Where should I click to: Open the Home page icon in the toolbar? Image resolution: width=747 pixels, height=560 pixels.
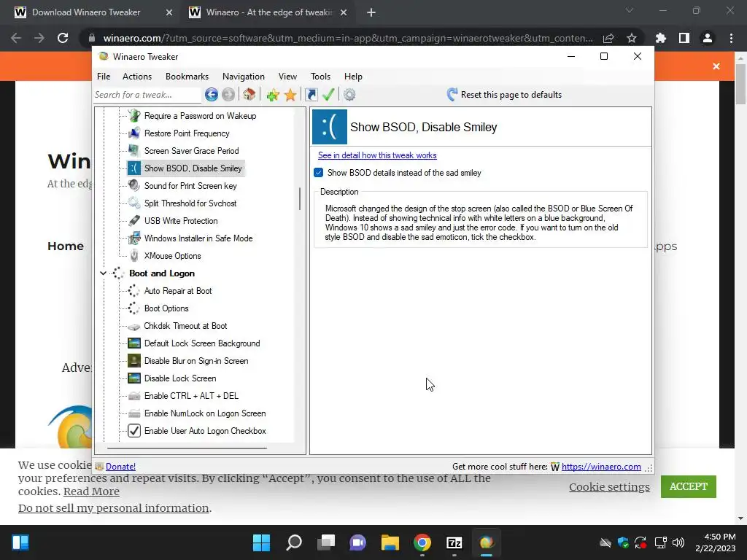[249, 95]
